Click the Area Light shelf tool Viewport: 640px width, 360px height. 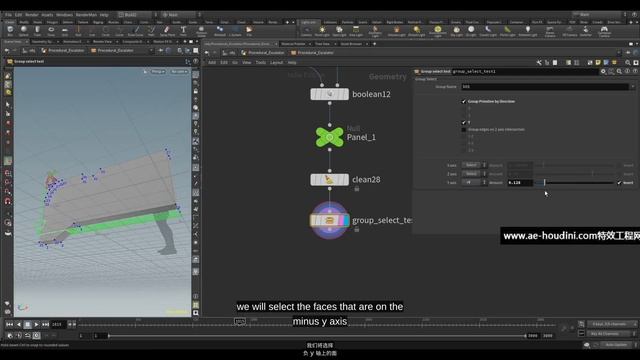coord(356,31)
